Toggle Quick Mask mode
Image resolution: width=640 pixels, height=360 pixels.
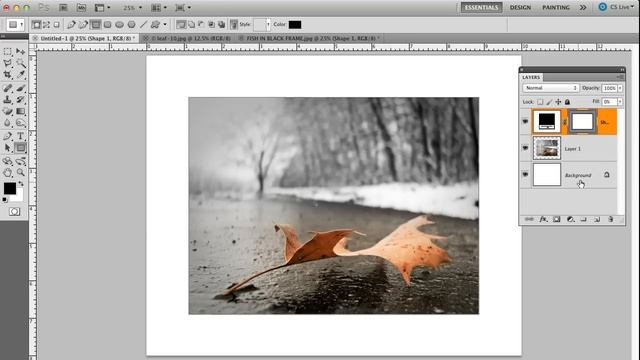tap(14, 211)
